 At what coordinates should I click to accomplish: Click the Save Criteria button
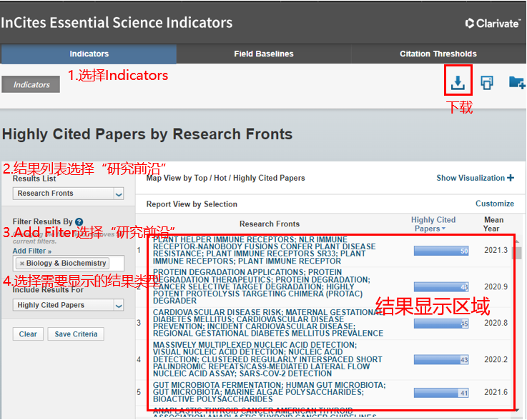click(76, 334)
